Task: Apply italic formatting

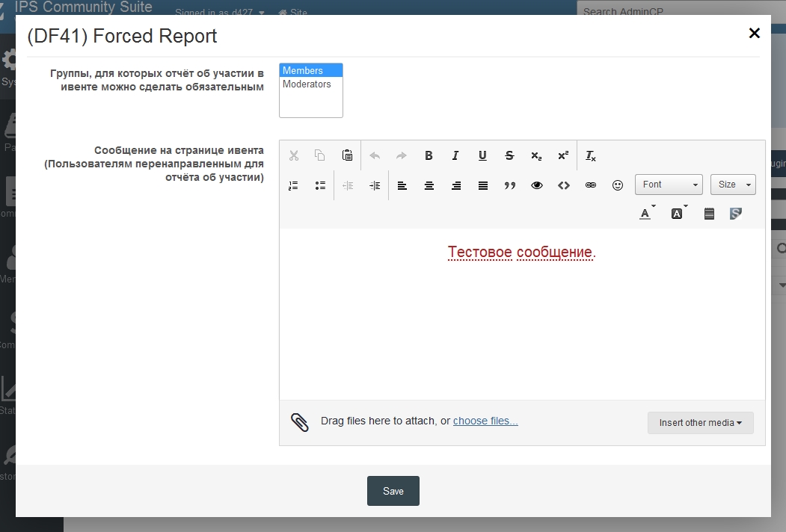Action: [x=455, y=156]
